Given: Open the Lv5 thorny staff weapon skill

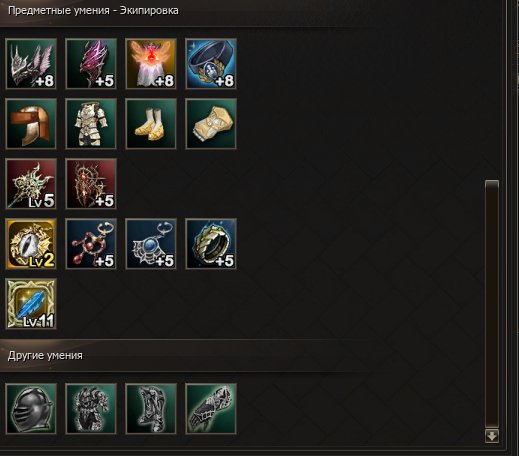Looking at the screenshot, I should tap(31, 184).
